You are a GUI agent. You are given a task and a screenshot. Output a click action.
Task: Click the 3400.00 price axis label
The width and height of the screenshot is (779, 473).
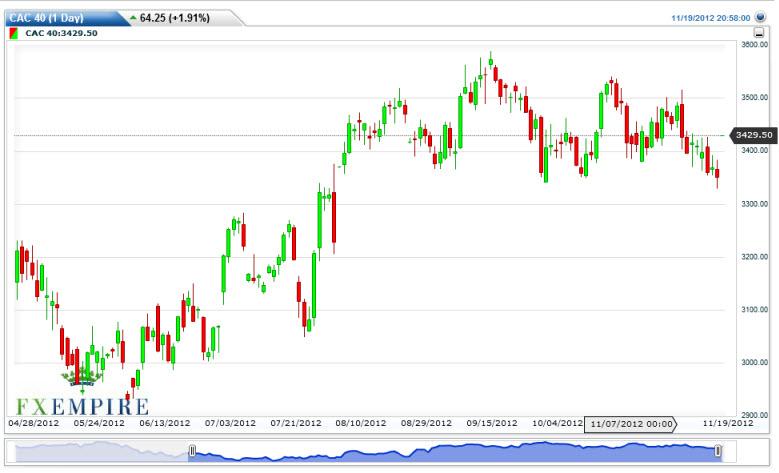pos(755,151)
